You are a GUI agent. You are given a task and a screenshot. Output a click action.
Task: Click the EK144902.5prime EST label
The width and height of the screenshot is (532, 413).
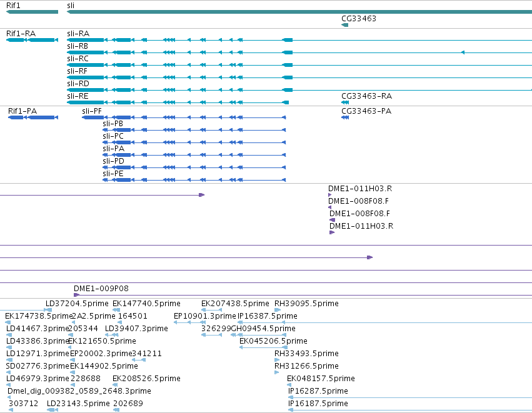[104, 366]
